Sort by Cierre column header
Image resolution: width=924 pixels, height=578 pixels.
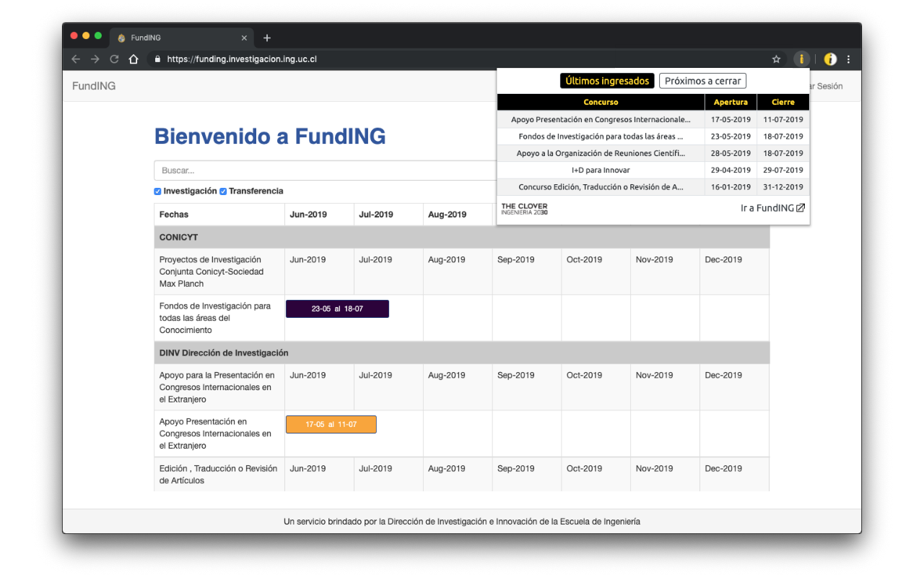click(x=783, y=103)
